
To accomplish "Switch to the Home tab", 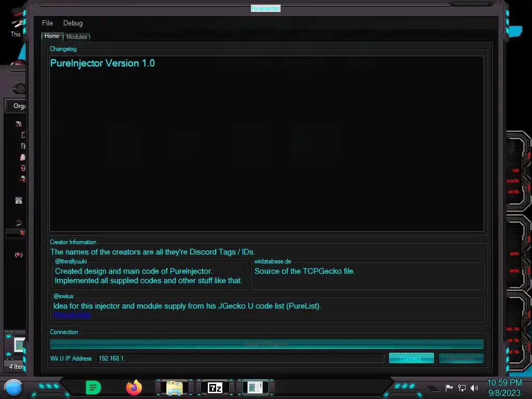I will 51,36.
